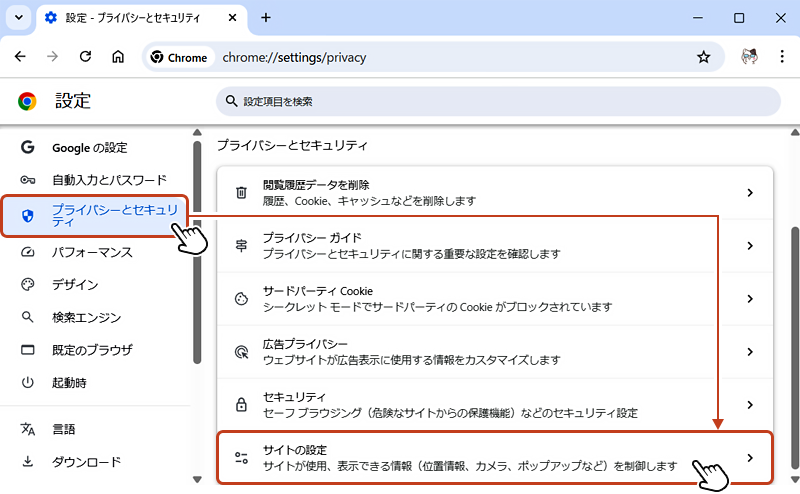Expand chevron for サイトの設定
800x494 pixels.
(x=750, y=458)
